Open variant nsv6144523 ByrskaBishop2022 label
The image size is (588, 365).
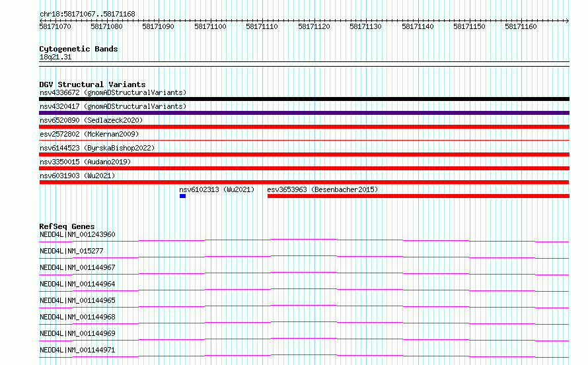click(x=97, y=148)
